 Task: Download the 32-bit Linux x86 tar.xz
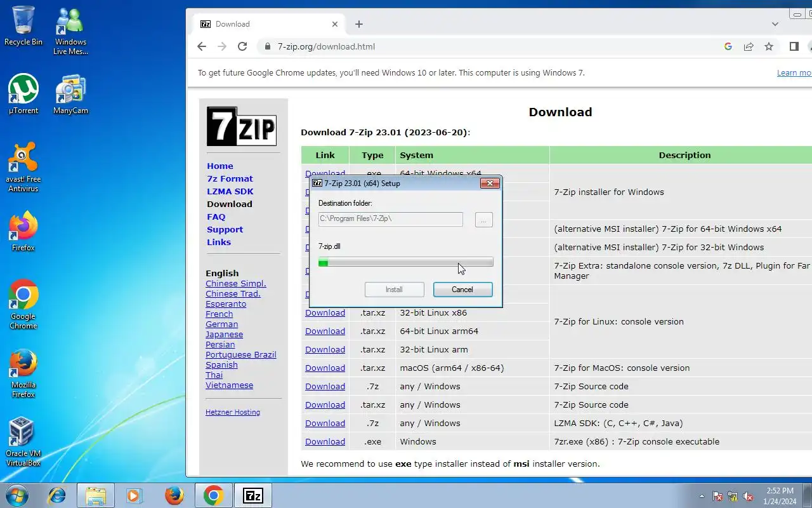[x=325, y=312]
